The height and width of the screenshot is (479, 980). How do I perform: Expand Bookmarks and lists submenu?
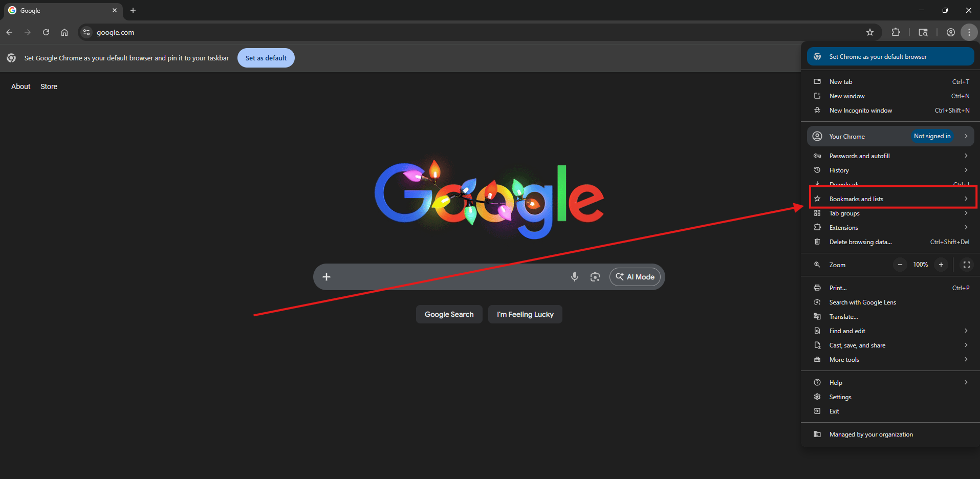(890, 199)
